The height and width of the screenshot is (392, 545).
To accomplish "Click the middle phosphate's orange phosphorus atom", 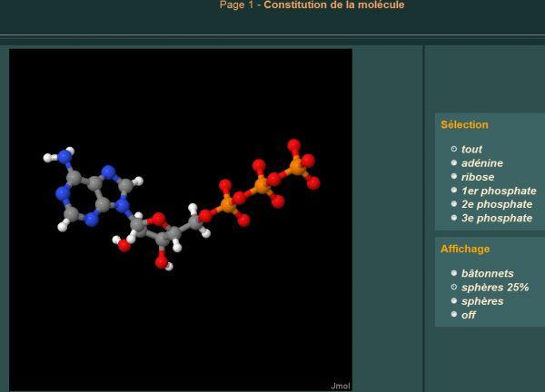I will point(262,185).
